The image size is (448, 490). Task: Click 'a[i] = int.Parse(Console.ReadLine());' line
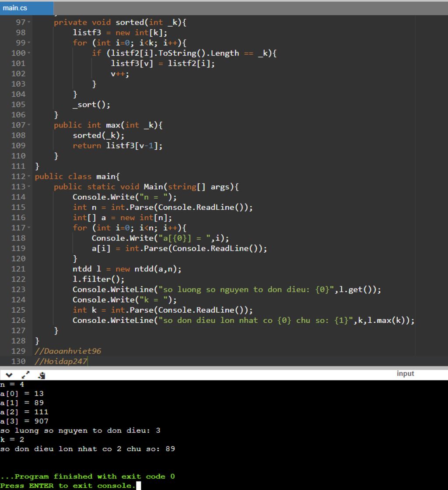pos(179,248)
